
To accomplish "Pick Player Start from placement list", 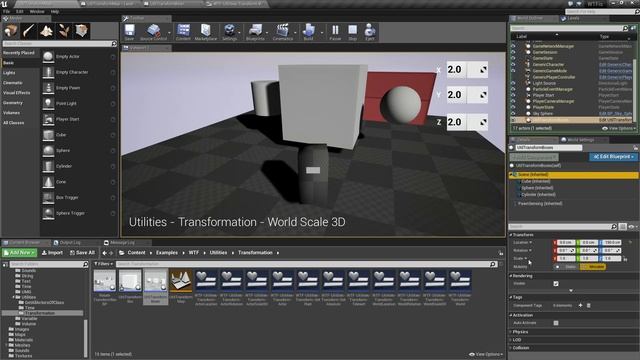I will (x=79, y=119).
